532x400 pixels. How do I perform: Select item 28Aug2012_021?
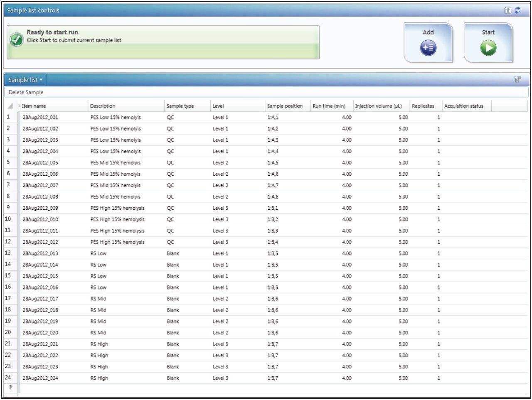pos(40,344)
